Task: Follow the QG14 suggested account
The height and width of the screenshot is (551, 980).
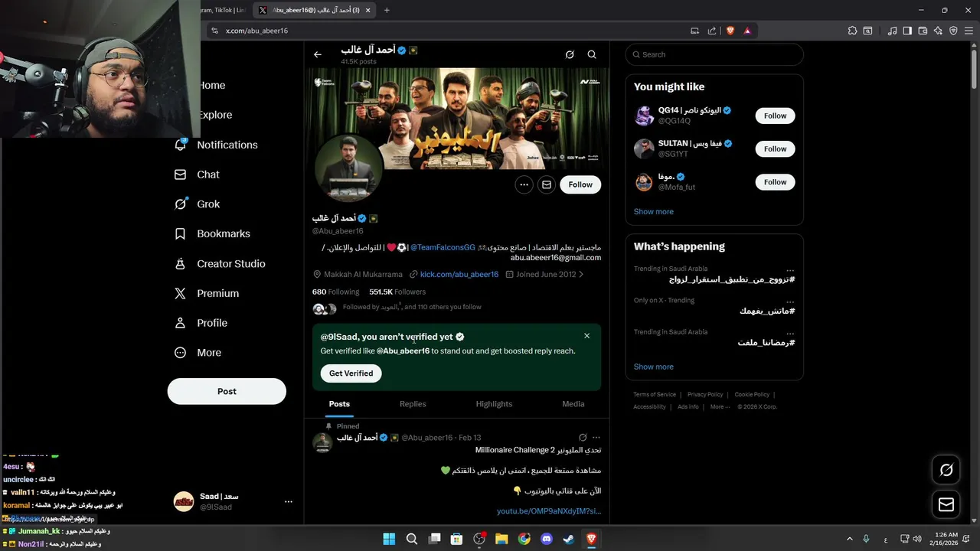Action: [775, 116]
